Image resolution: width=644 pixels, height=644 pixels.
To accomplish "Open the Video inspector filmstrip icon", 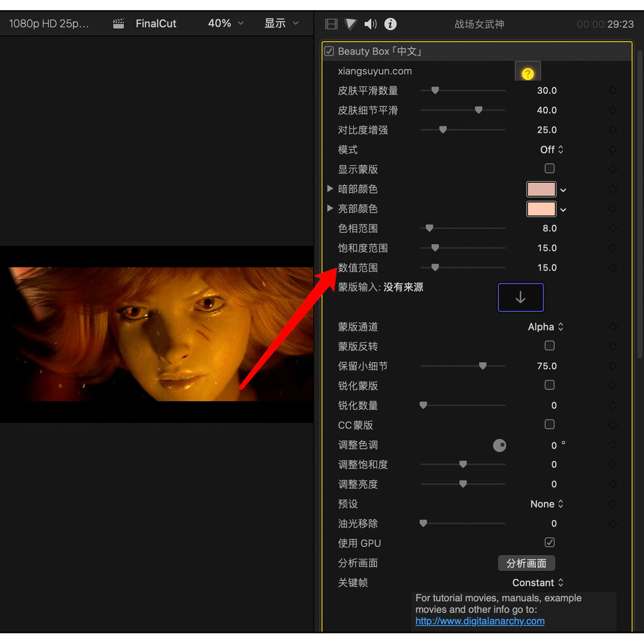I will click(x=331, y=24).
